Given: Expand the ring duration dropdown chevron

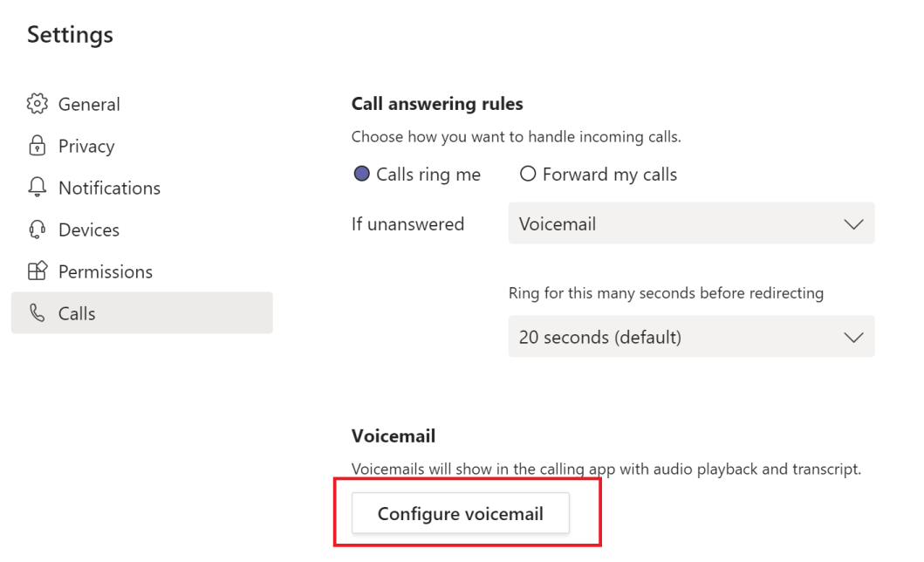Looking at the screenshot, I should [853, 337].
